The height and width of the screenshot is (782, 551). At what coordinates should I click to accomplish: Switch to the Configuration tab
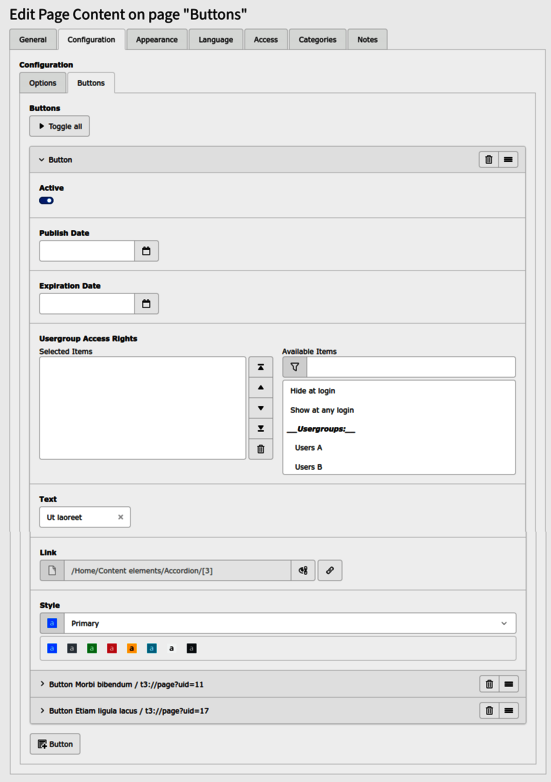pos(91,39)
